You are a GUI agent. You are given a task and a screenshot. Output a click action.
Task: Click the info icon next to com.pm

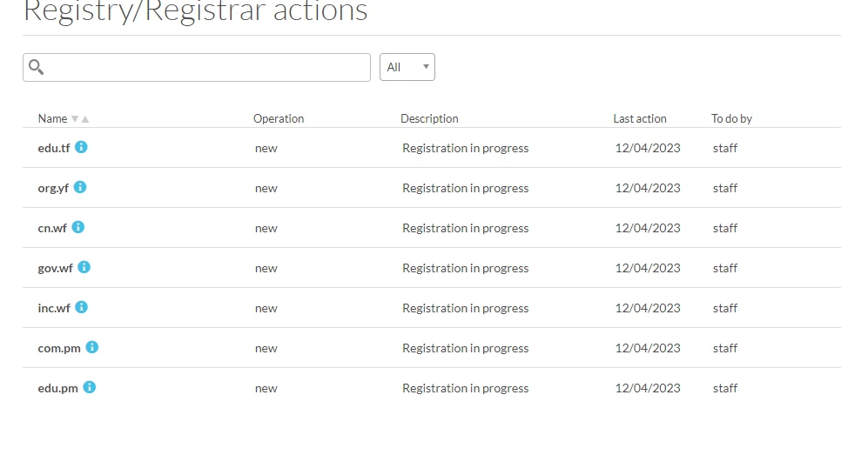click(x=91, y=347)
